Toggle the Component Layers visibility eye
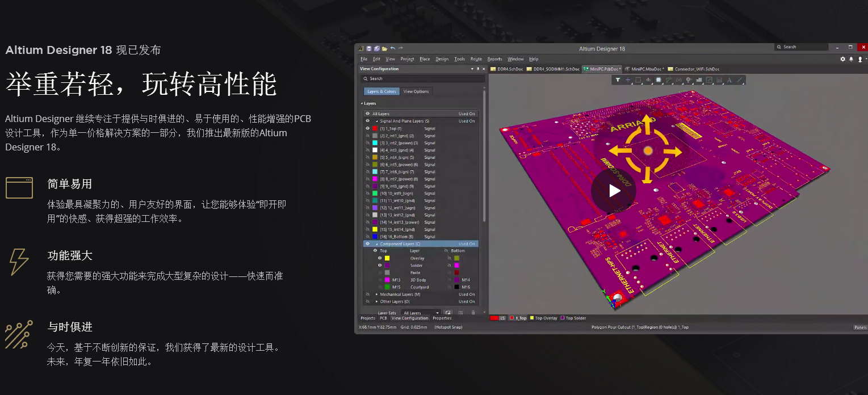This screenshot has height=395, width=868. coord(367,243)
